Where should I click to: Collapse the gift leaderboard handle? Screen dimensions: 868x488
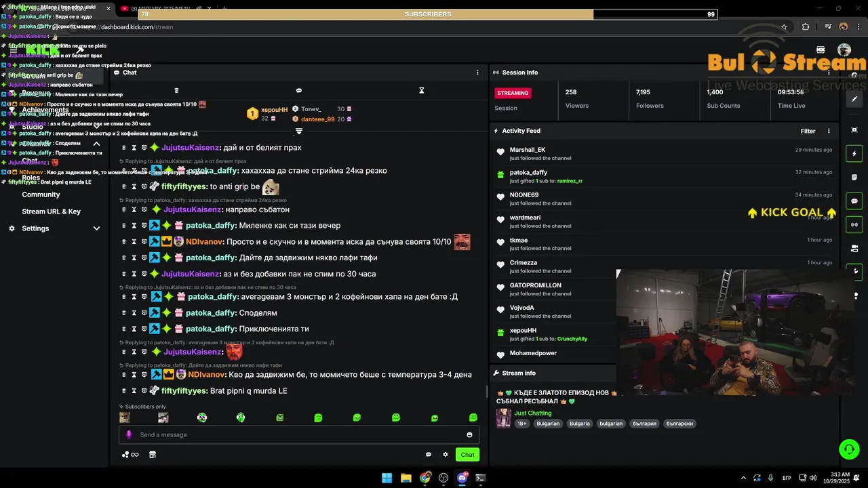[298, 131]
